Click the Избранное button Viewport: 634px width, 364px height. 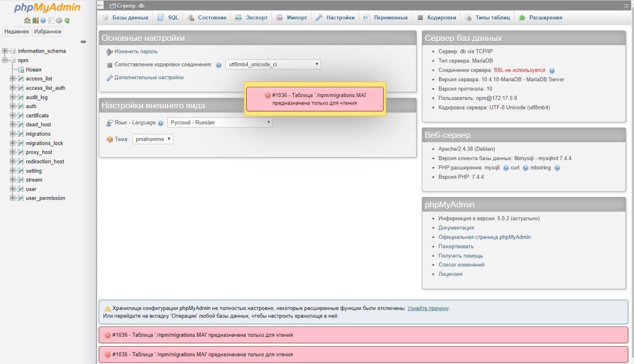48,32
